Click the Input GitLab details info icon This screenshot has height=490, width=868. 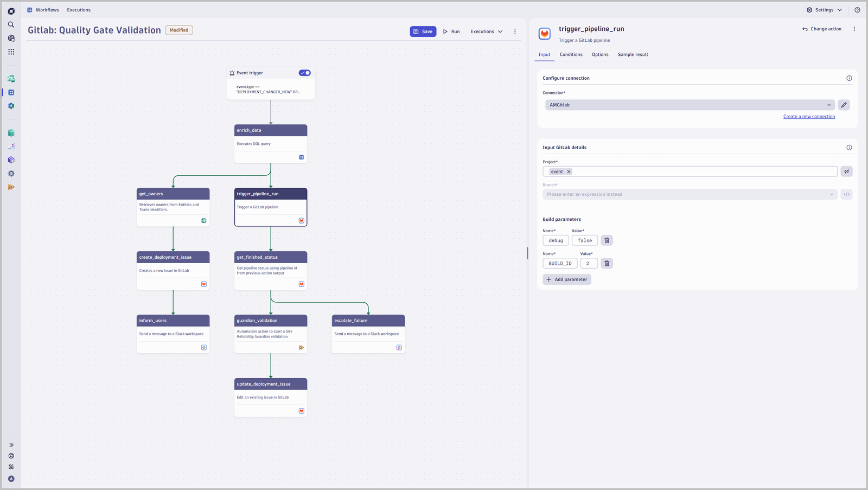[849, 148]
